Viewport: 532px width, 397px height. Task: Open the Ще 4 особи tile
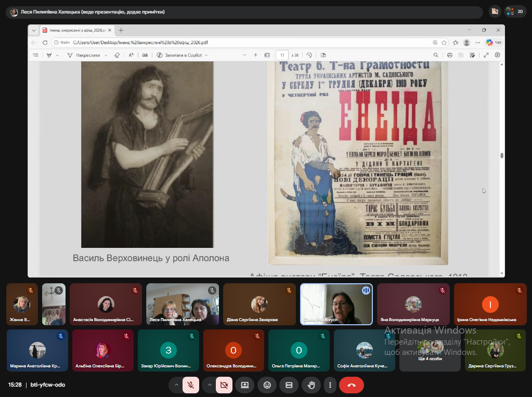[430, 350]
